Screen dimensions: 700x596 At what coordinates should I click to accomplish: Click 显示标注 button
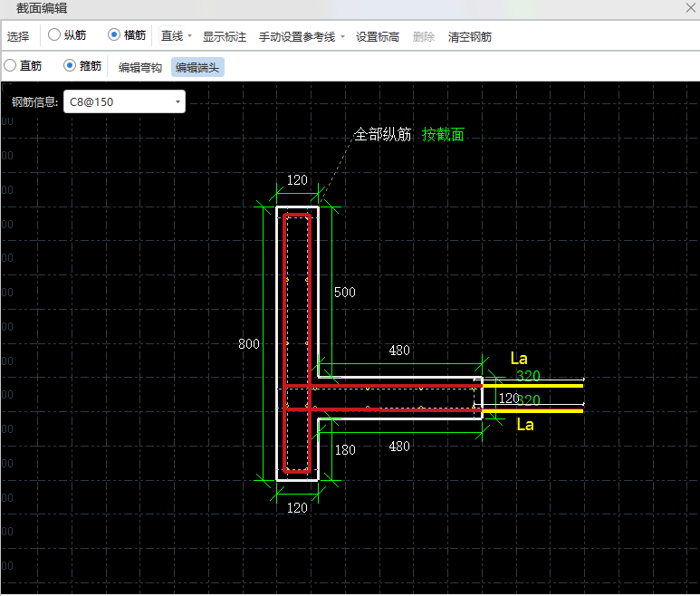coord(224,36)
